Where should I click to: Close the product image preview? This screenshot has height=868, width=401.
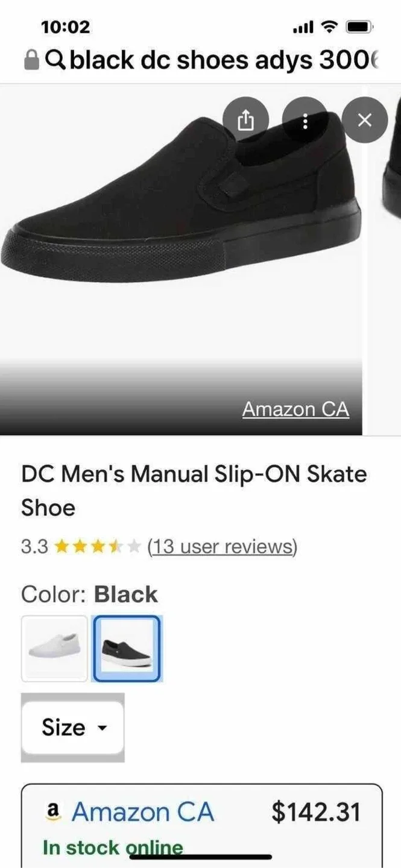[364, 121]
